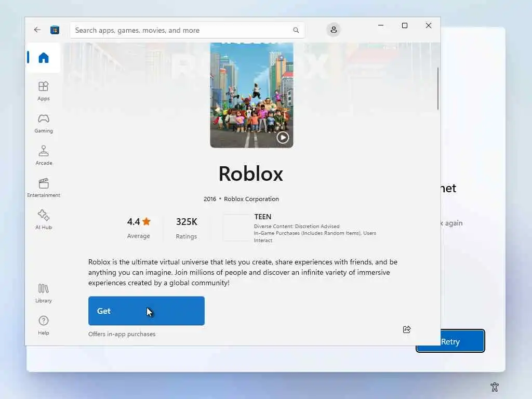Click 'Diverse Content: Discretion Advised' text
The width and height of the screenshot is (532, 399).
tap(297, 227)
